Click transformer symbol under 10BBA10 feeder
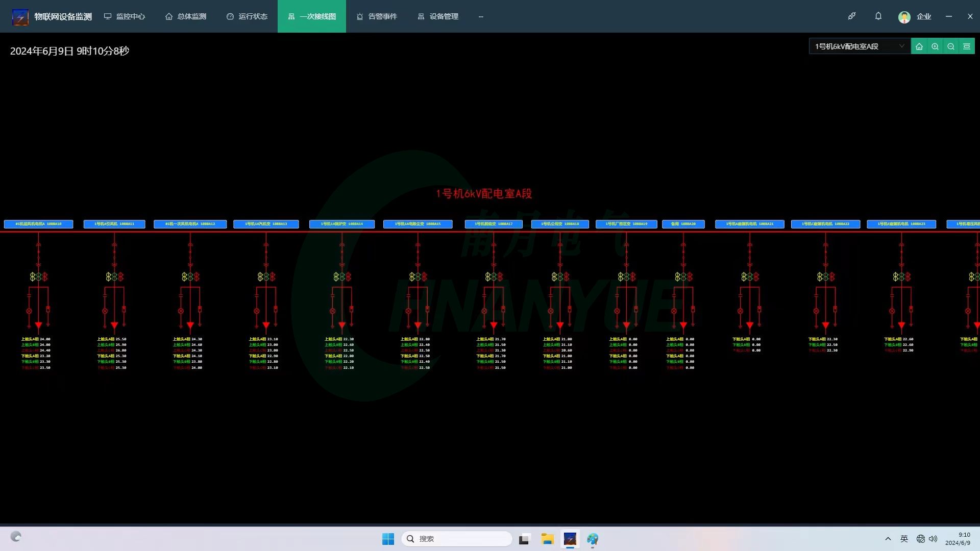980x551 pixels. pos(38,277)
